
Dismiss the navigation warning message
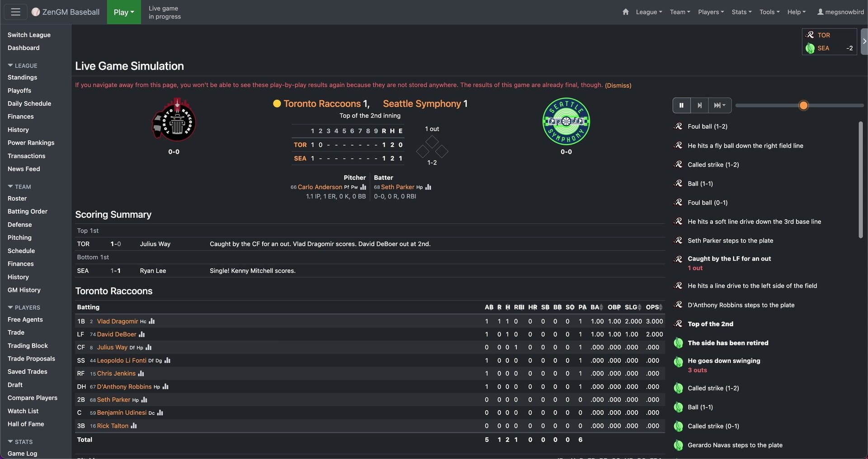(x=618, y=85)
